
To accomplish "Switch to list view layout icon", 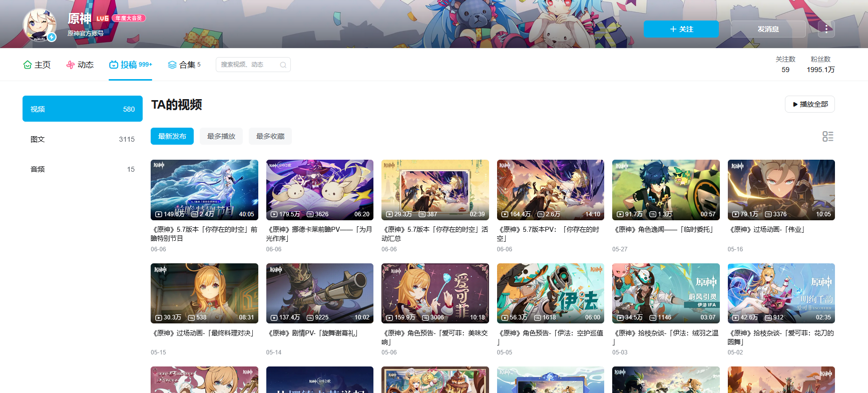I will (828, 136).
